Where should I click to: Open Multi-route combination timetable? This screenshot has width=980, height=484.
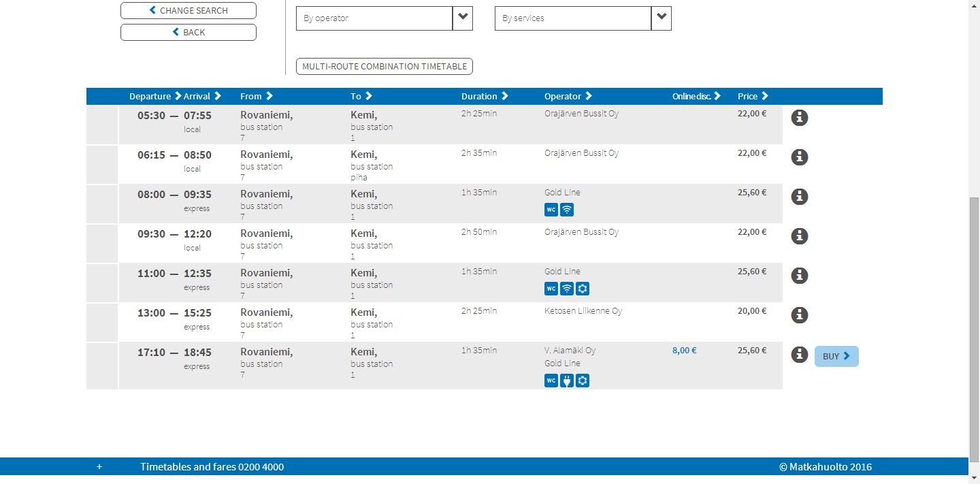385,67
